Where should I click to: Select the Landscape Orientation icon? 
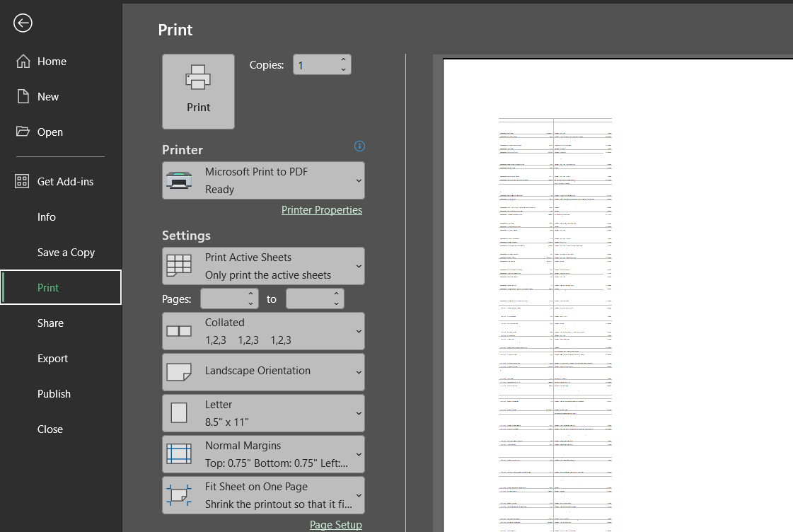179,371
